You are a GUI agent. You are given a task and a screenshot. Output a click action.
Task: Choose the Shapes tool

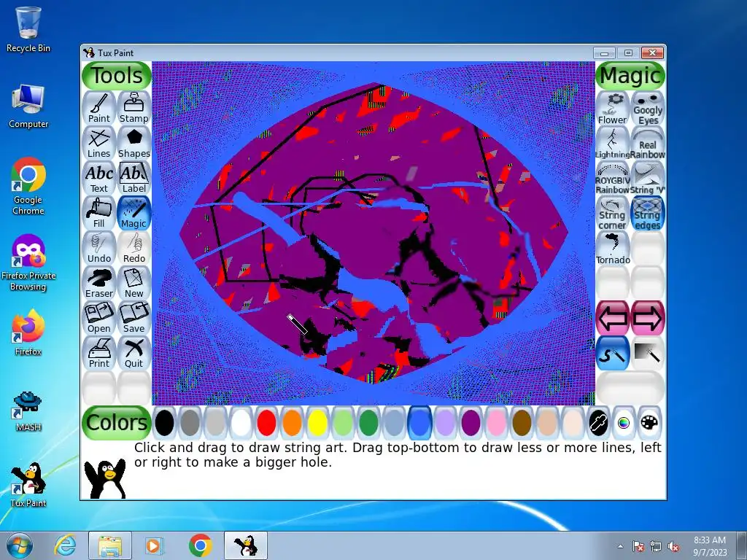[x=134, y=143]
